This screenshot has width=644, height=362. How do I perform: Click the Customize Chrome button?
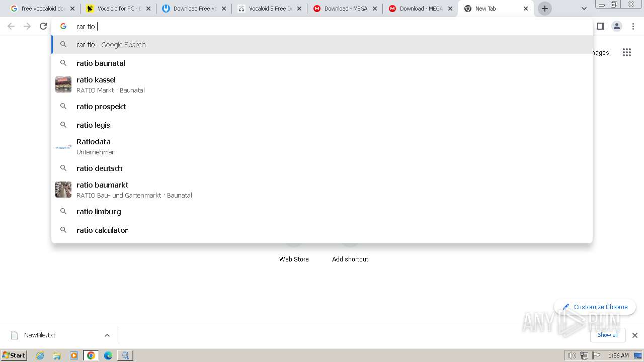595,307
